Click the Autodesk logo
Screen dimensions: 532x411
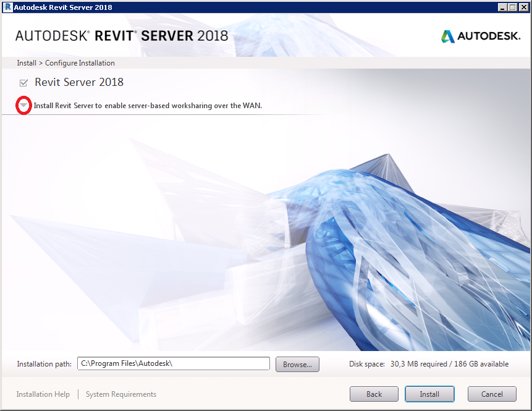pyautogui.click(x=481, y=36)
